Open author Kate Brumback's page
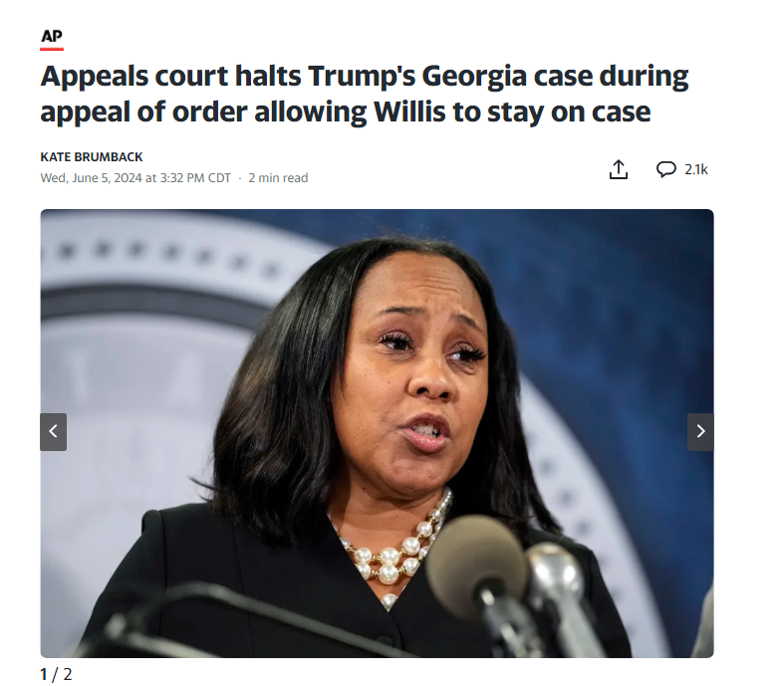Screen dimensions: 784x686 92,157
